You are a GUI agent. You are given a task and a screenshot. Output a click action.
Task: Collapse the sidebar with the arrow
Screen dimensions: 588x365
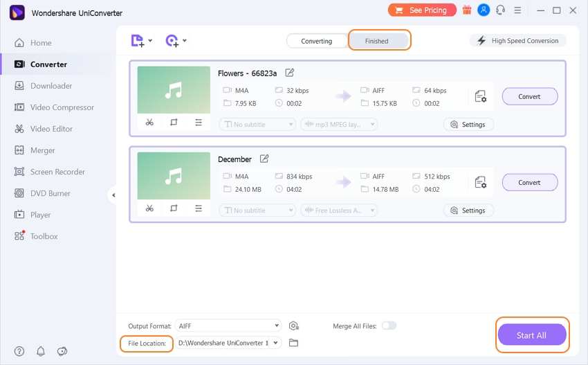click(x=113, y=195)
